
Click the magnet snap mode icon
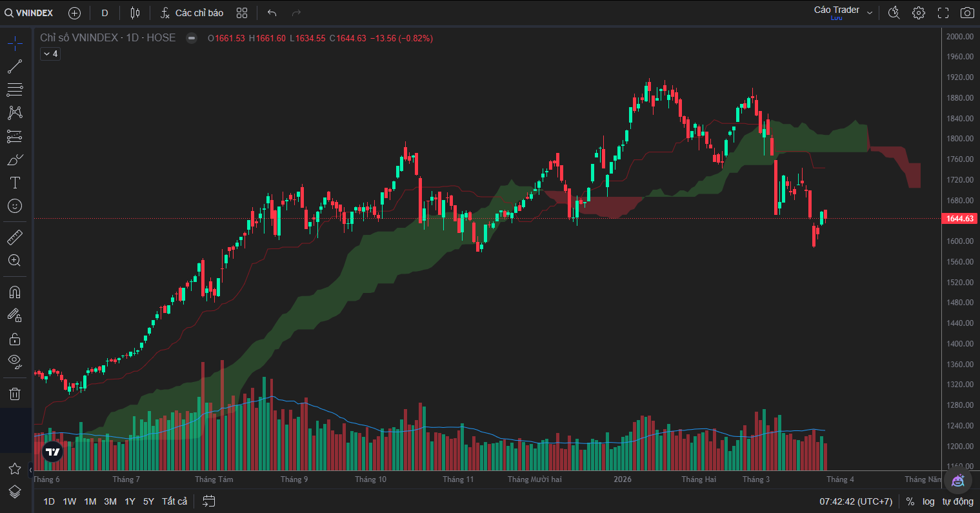coord(15,292)
